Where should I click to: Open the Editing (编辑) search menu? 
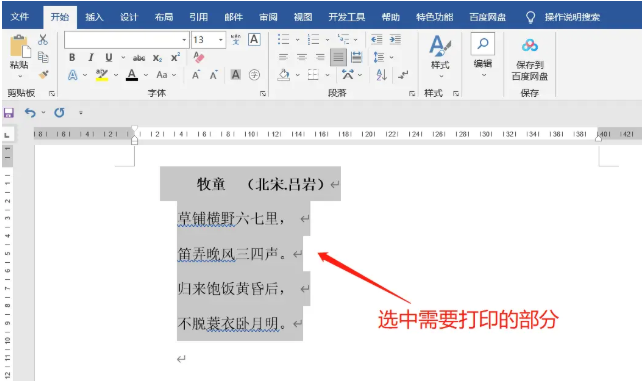tap(483, 55)
